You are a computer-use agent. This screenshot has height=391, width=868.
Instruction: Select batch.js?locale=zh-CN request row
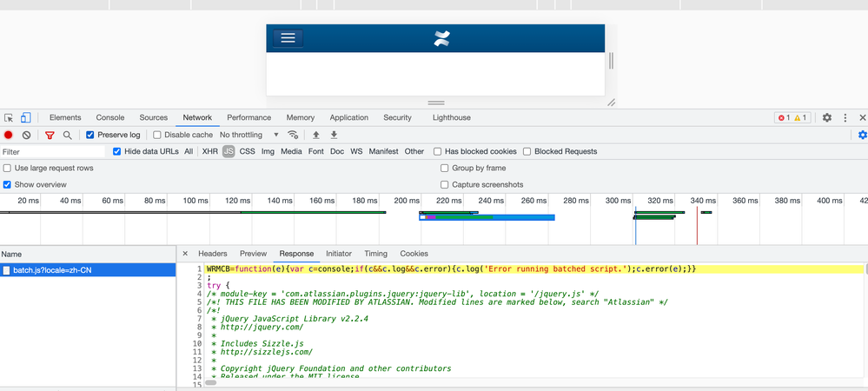pyautogui.click(x=88, y=270)
